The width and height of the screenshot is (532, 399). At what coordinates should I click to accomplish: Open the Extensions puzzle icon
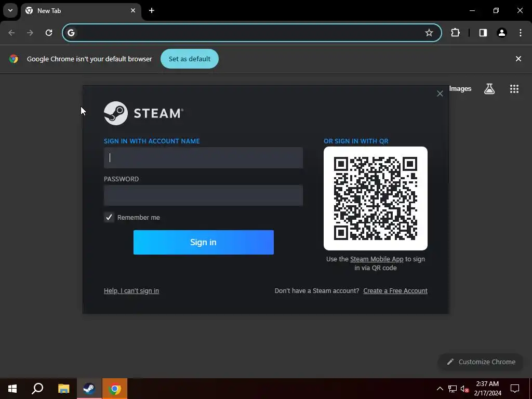tap(455, 33)
